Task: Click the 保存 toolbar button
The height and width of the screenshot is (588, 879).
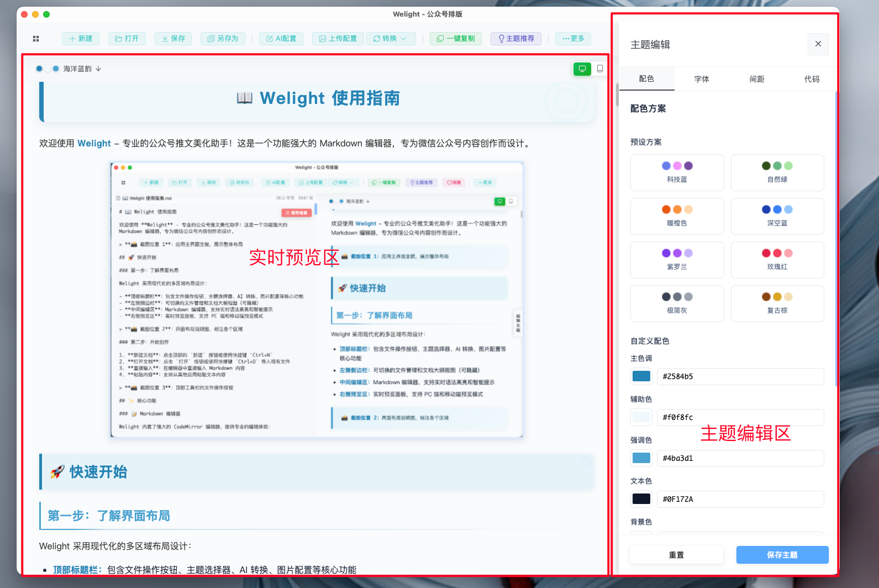Action: tap(173, 39)
